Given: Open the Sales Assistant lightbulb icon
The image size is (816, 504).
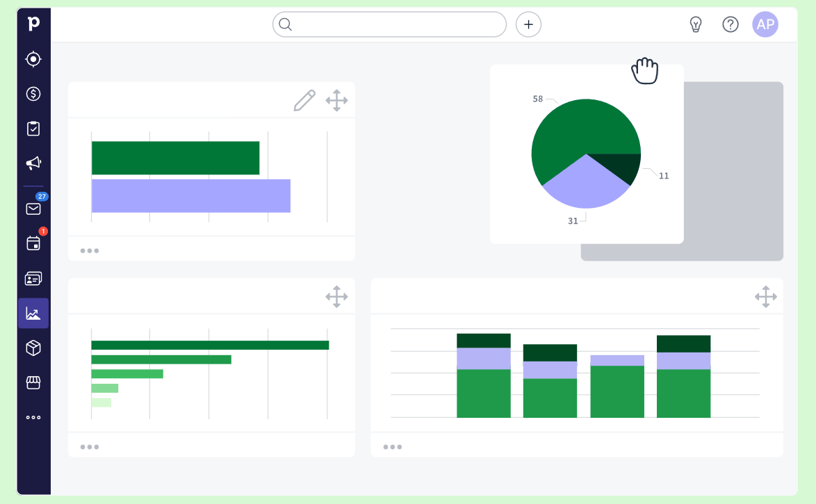Looking at the screenshot, I should 696,24.
